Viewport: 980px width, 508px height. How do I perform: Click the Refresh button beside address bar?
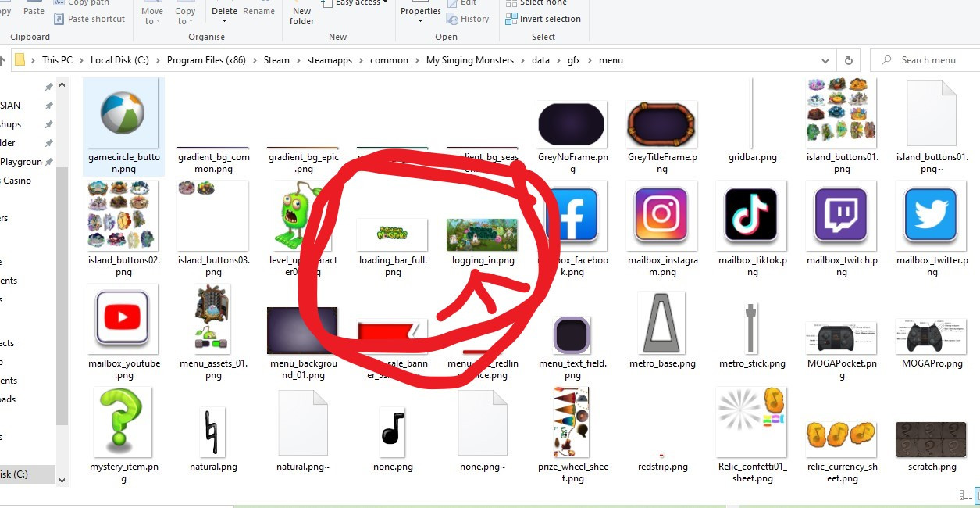click(x=848, y=60)
